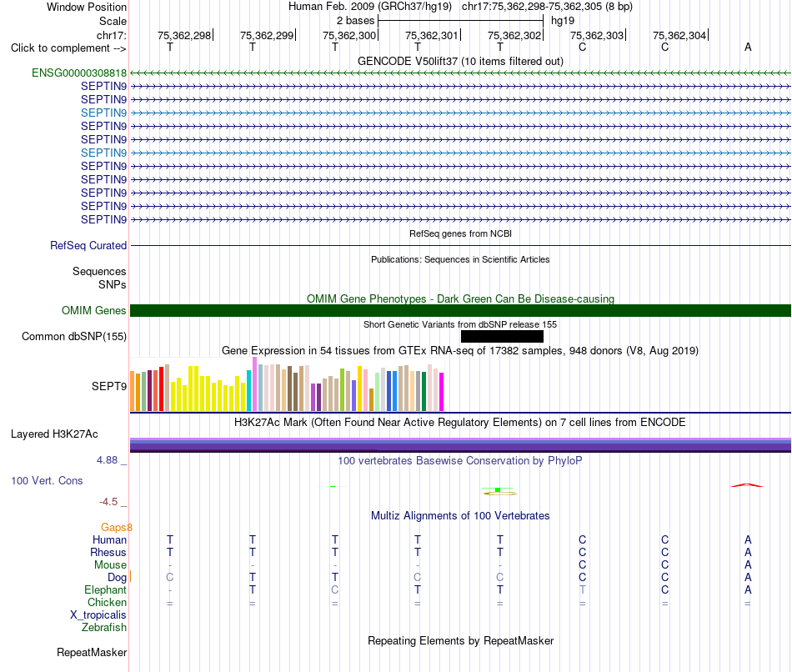Click the RefSeq genes from NCBI title
Screen dimensions: 792x672
click(x=460, y=233)
